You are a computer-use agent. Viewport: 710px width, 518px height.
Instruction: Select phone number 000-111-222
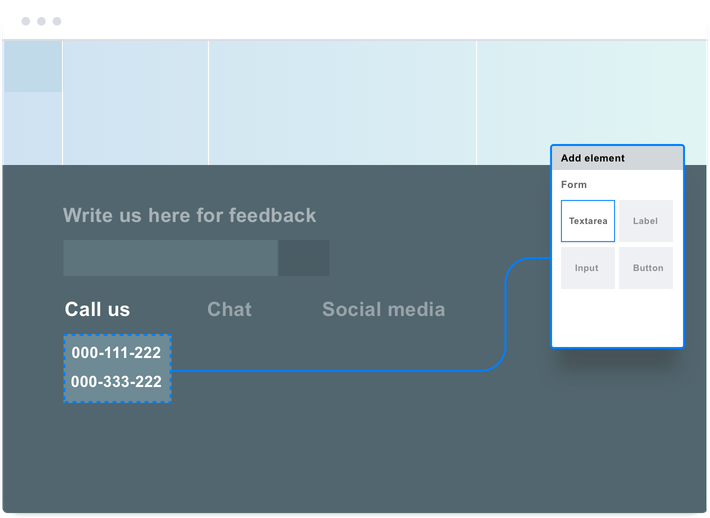coord(116,353)
